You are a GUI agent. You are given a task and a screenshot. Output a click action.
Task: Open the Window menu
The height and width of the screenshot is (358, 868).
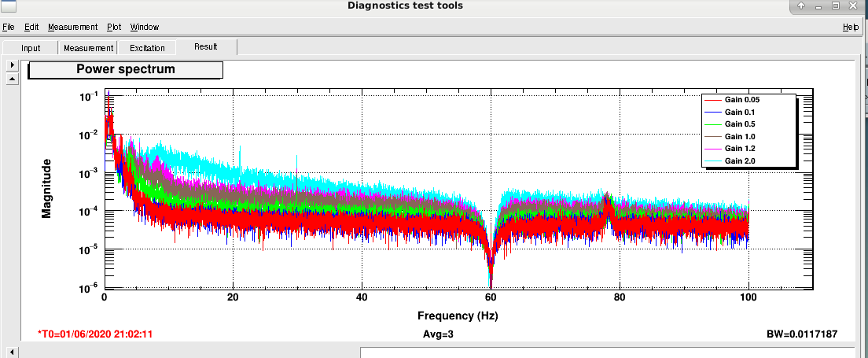click(x=145, y=27)
